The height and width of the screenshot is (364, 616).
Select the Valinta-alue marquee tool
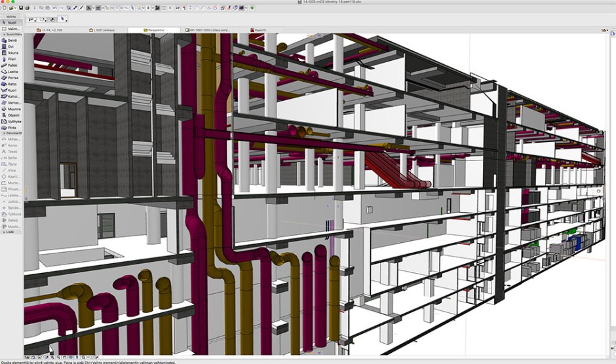pos(11,29)
